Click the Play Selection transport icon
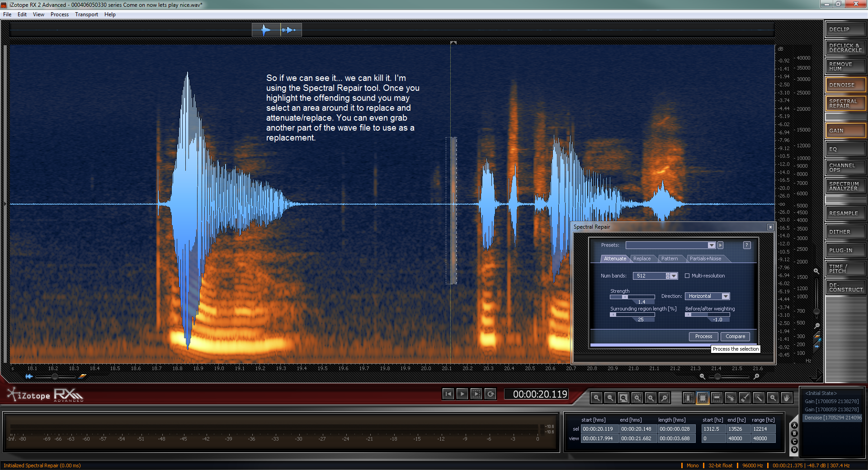This screenshot has height=470, width=868. pyautogui.click(x=476, y=394)
